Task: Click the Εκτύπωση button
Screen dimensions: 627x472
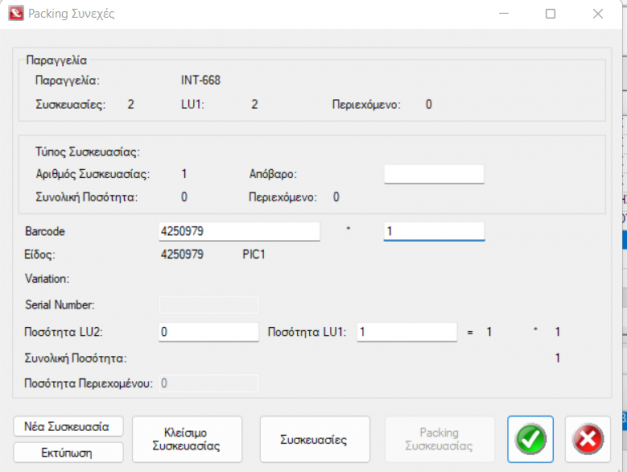Action: [68, 452]
